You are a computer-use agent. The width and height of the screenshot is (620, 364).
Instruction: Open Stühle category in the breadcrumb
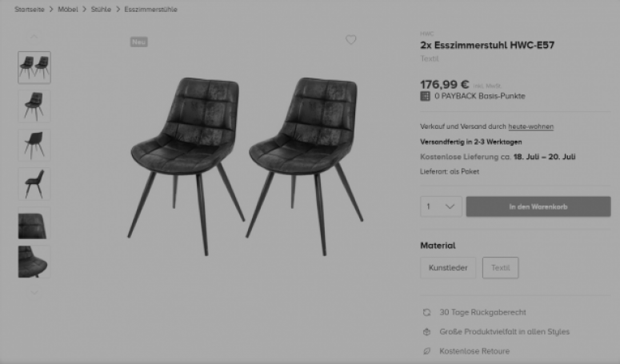click(x=102, y=10)
